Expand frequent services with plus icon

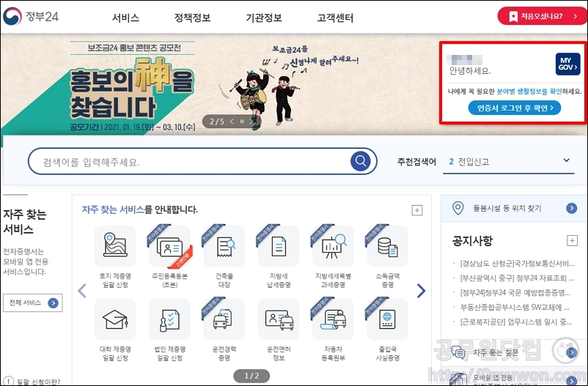coord(417,210)
